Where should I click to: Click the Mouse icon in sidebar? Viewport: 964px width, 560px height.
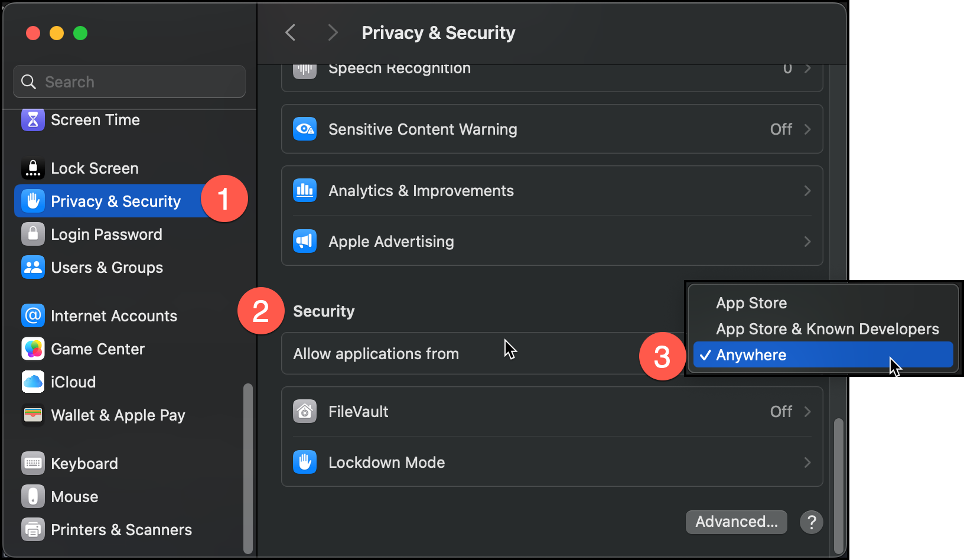pyautogui.click(x=33, y=497)
